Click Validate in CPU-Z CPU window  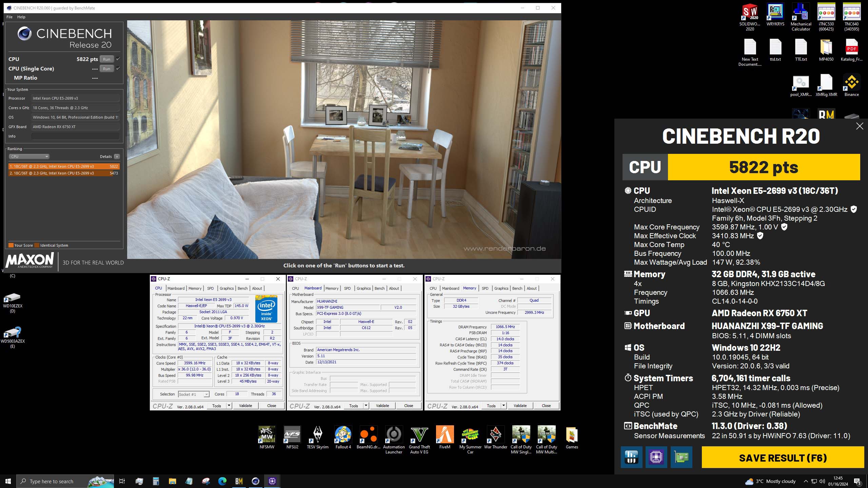pyautogui.click(x=245, y=406)
